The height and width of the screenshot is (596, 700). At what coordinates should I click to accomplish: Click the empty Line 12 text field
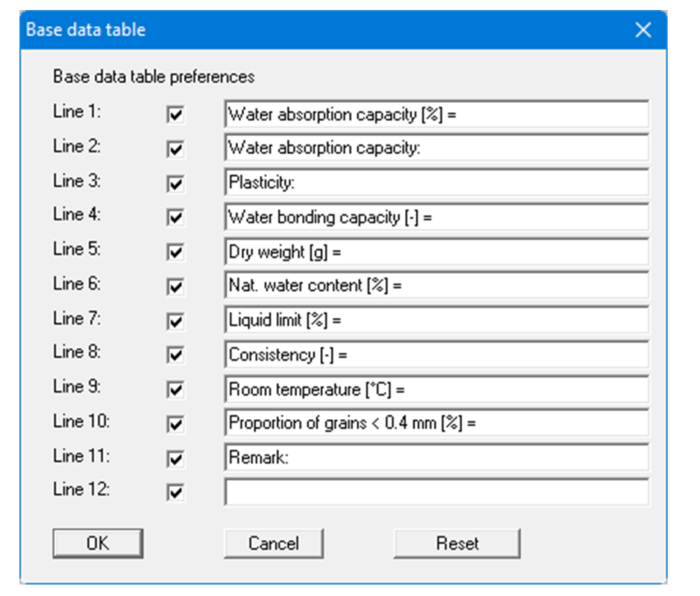[x=436, y=492]
